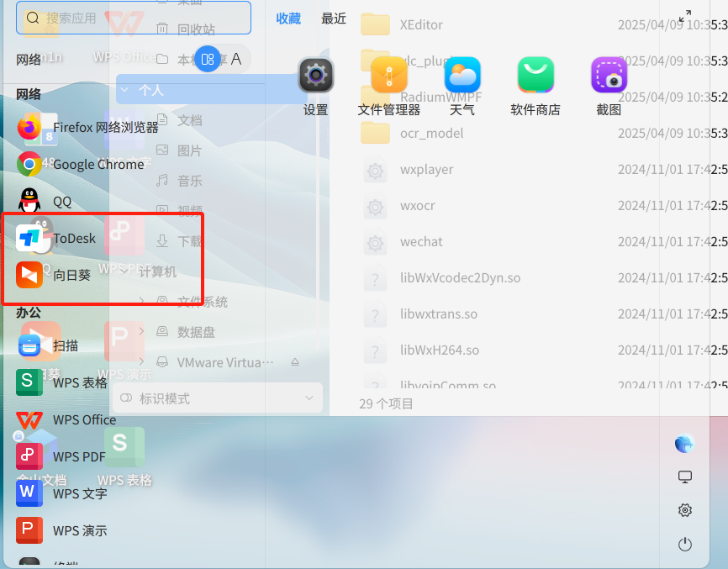Launch the 向日葵 app
Screen dimensions: 728x569
point(54,275)
